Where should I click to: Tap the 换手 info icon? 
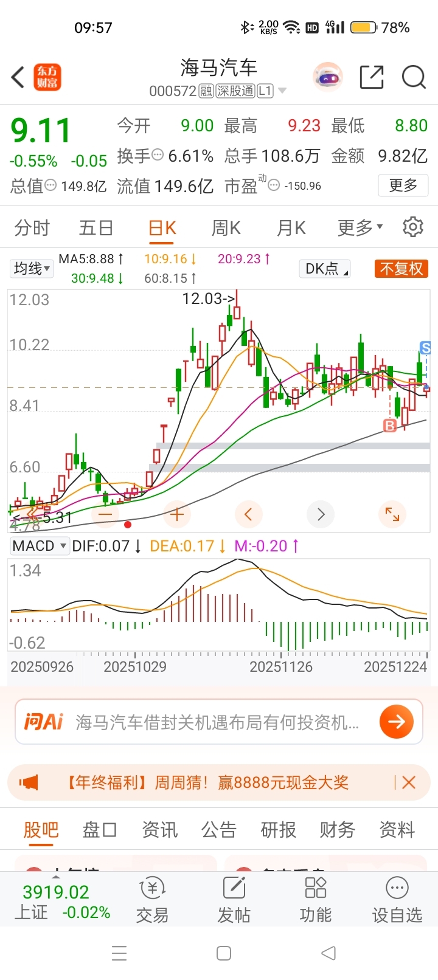click(158, 155)
